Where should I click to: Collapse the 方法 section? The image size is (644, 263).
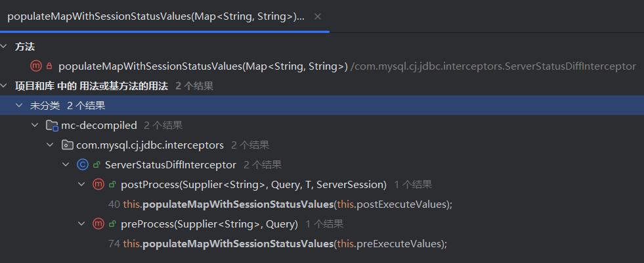tap(4, 47)
